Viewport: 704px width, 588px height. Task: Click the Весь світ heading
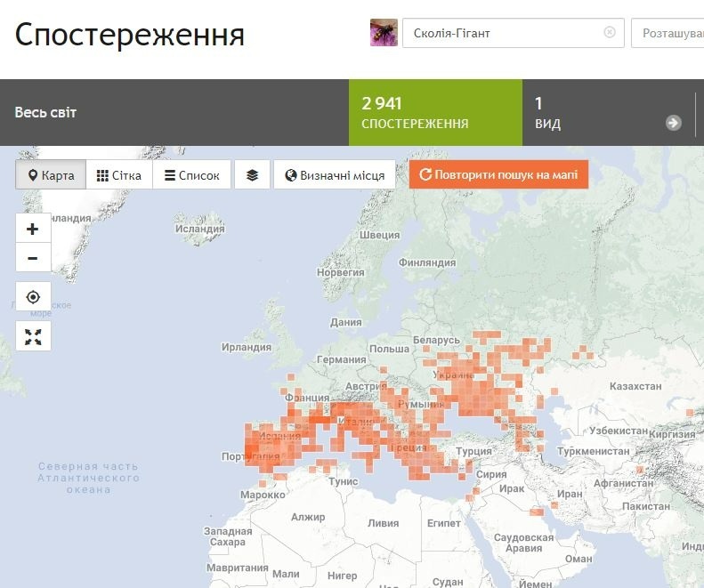pyautogui.click(x=45, y=112)
